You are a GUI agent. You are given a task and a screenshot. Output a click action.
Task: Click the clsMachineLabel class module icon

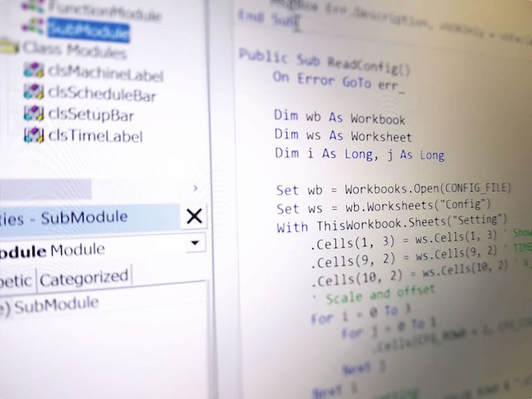click(x=33, y=70)
